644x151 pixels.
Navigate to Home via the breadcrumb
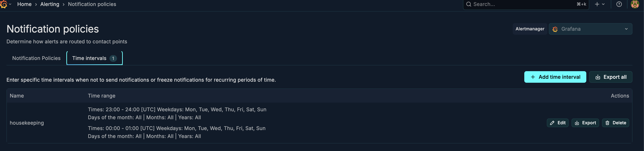coord(24,4)
